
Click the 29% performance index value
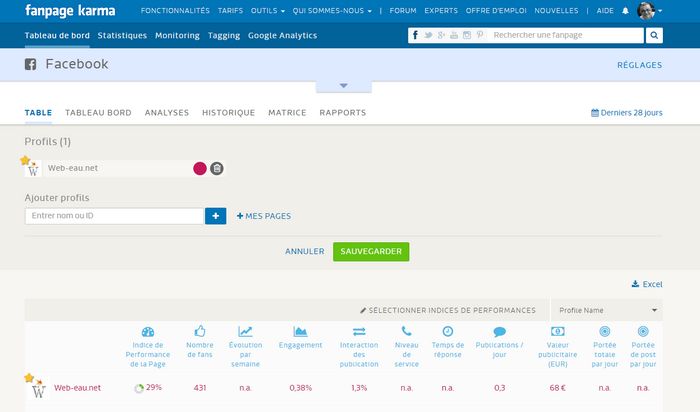click(154, 387)
